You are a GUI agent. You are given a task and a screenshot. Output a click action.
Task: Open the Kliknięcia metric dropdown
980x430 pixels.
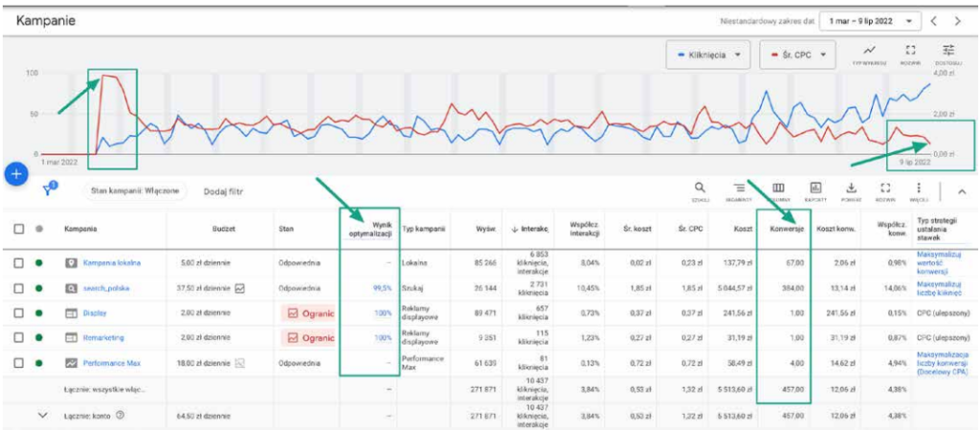pyautogui.click(x=708, y=56)
